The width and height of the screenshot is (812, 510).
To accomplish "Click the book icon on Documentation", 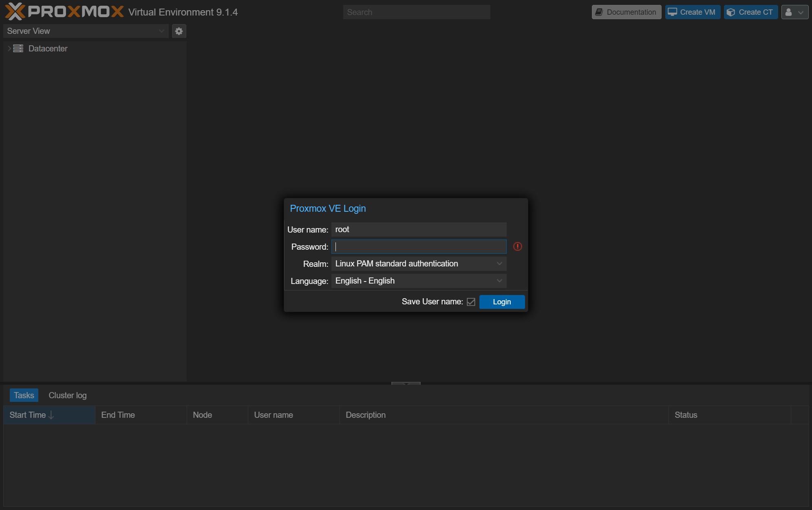I will point(598,12).
